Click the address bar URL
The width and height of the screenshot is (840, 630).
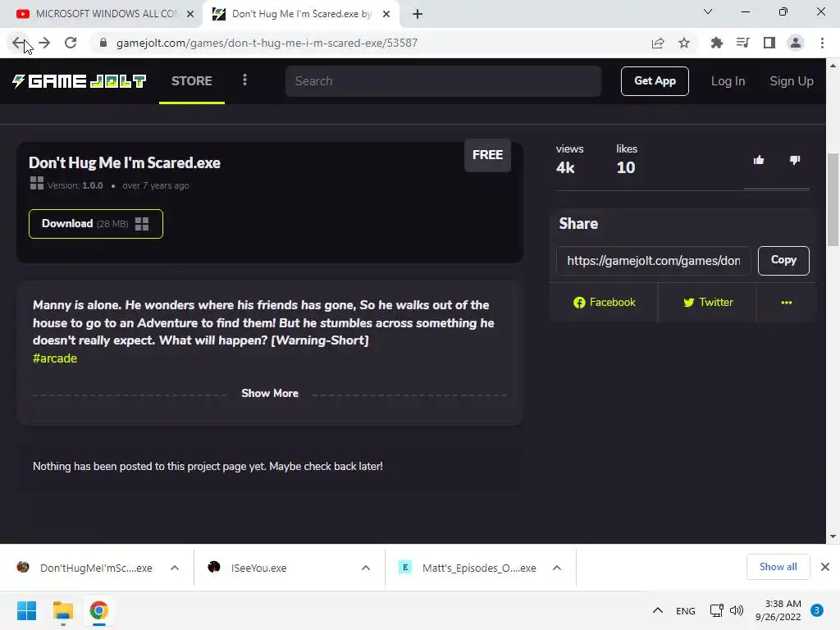point(267,43)
